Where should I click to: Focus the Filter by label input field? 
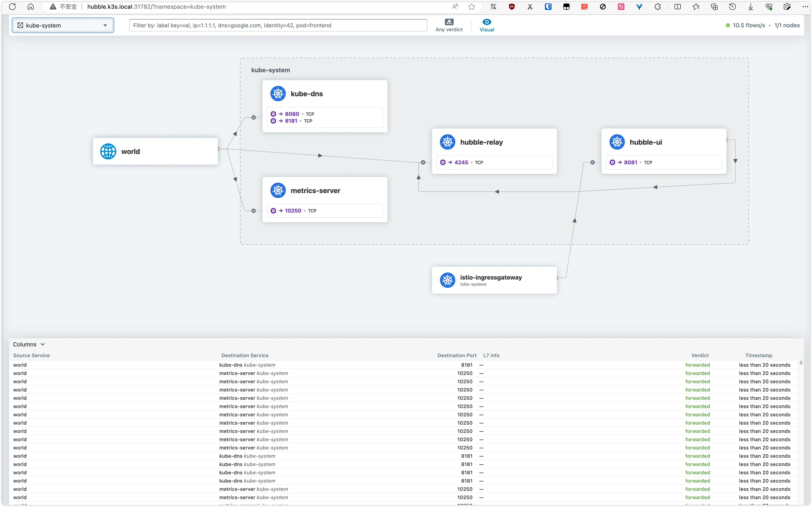pos(278,25)
